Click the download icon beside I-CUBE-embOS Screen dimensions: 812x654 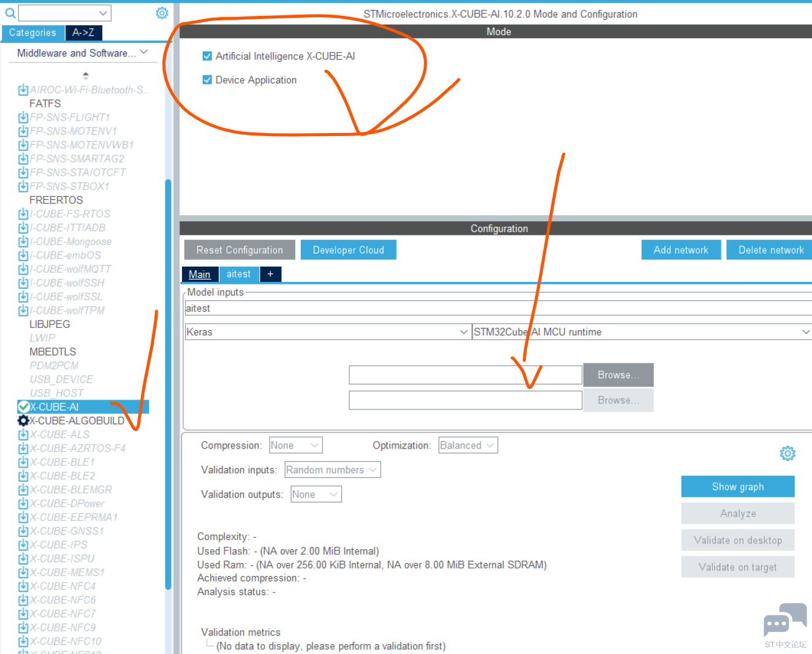click(23, 256)
